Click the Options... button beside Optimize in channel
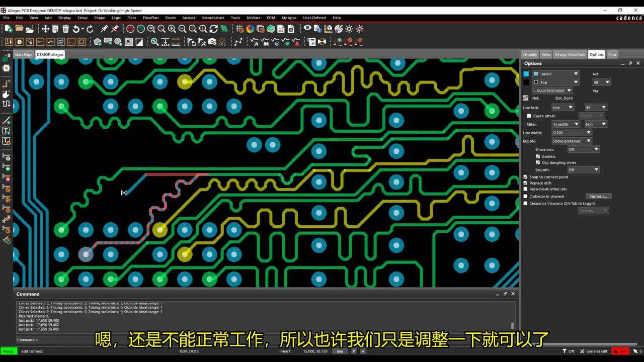 pyautogui.click(x=599, y=196)
